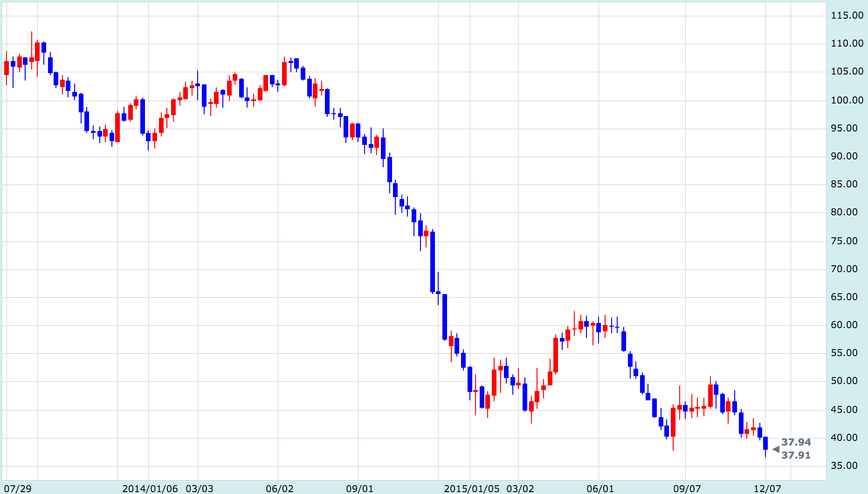Select the 2014/01/06 date label
Viewport: 868px width, 494px height.
(150, 489)
